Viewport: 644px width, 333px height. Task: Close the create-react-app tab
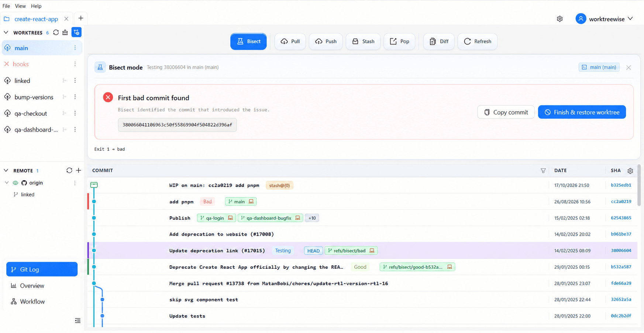(66, 19)
